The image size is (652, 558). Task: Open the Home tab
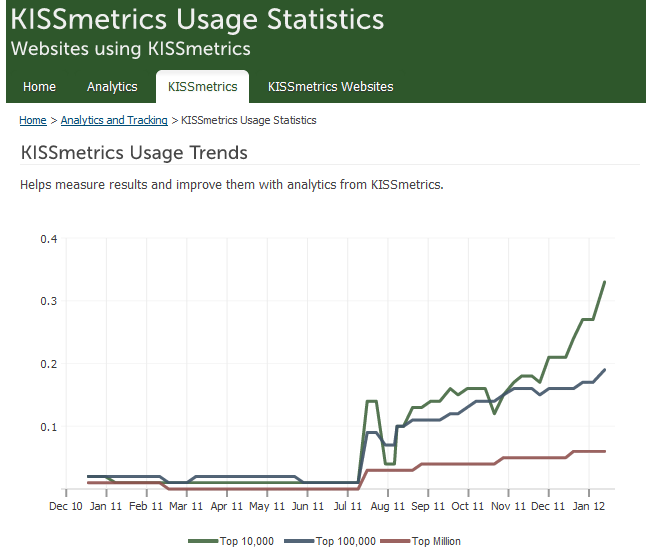click(x=40, y=86)
